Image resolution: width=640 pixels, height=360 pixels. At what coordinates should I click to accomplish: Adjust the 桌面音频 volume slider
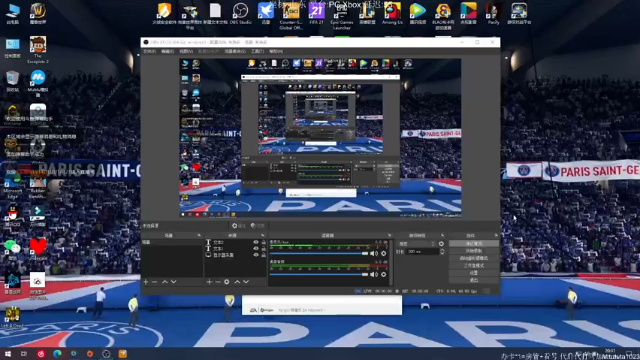click(319, 275)
